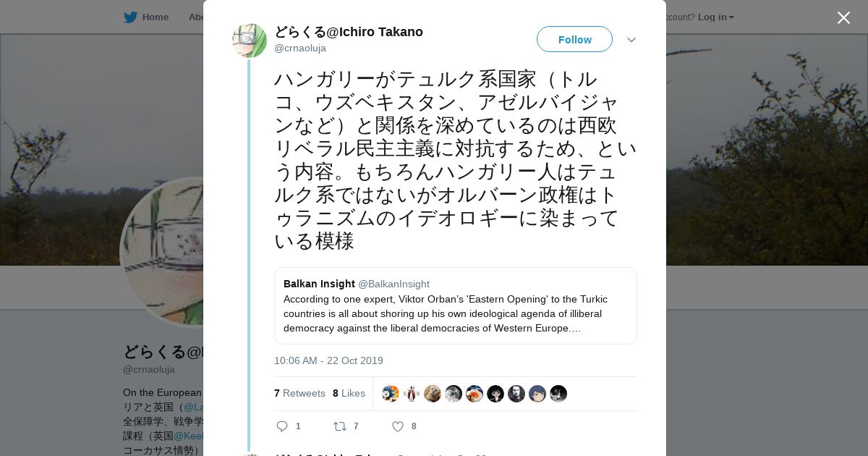Click the first liker avatar thumbnail
Image resolution: width=868 pixels, height=456 pixels.
tap(391, 394)
